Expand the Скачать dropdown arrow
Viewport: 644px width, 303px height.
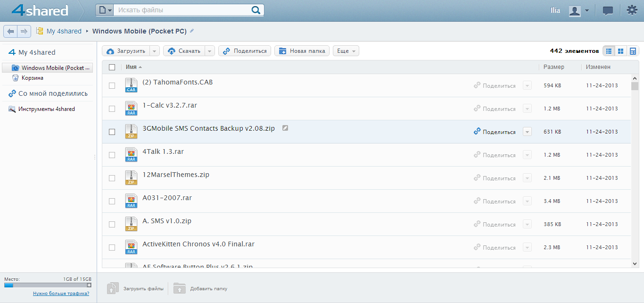tap(210, 51)
